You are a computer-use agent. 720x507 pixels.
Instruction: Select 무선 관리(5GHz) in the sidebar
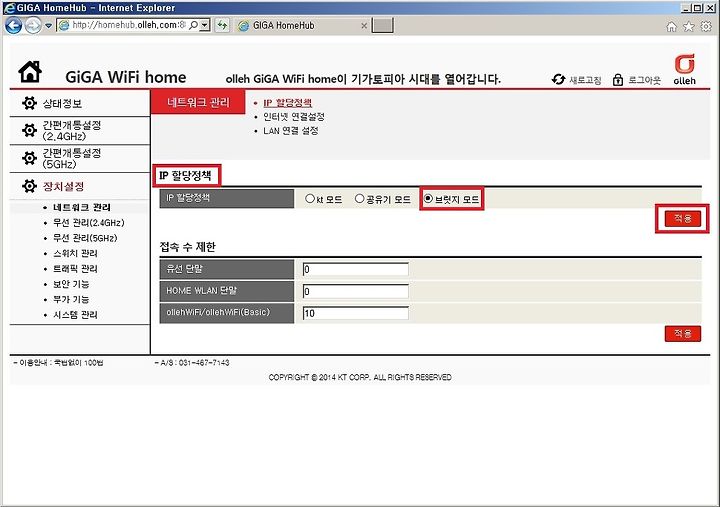(x=85, y=238)
